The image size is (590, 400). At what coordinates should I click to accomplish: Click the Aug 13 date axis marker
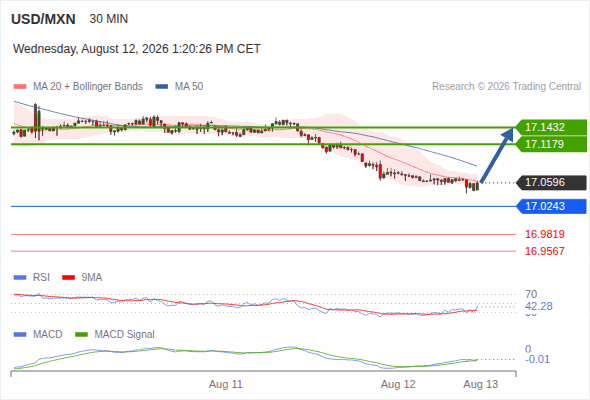pyautogui.click(x=481, y=384)
